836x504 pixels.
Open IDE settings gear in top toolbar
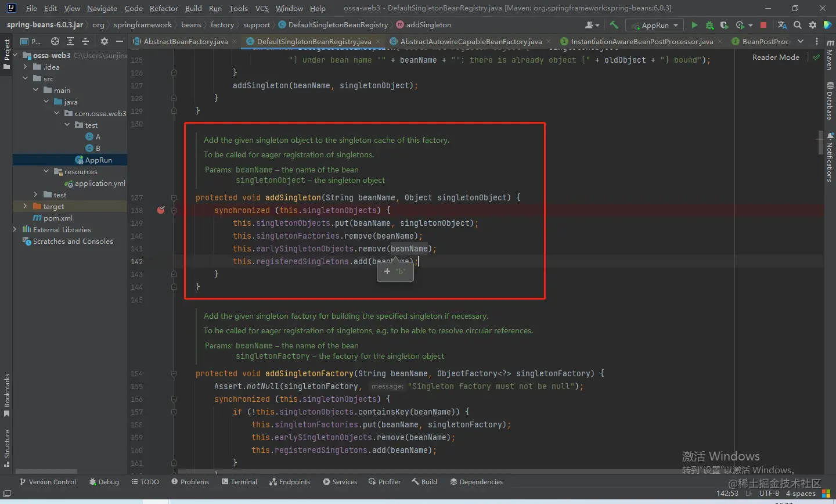coord(813,25)
